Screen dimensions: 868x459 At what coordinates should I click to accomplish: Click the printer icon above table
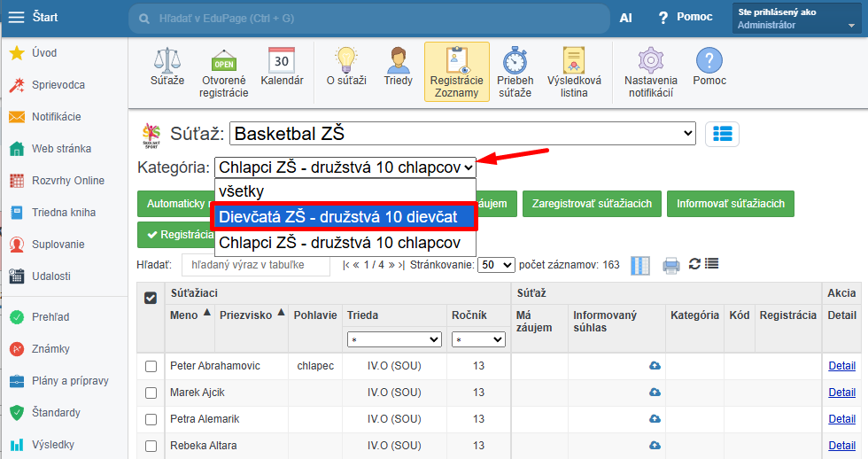(x=671, y=265)
